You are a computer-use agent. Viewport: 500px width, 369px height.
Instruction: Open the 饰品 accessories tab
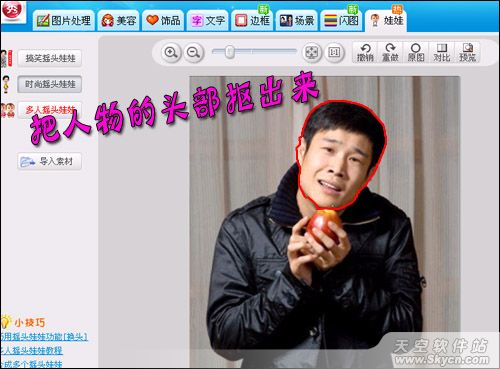coord(163,21)
